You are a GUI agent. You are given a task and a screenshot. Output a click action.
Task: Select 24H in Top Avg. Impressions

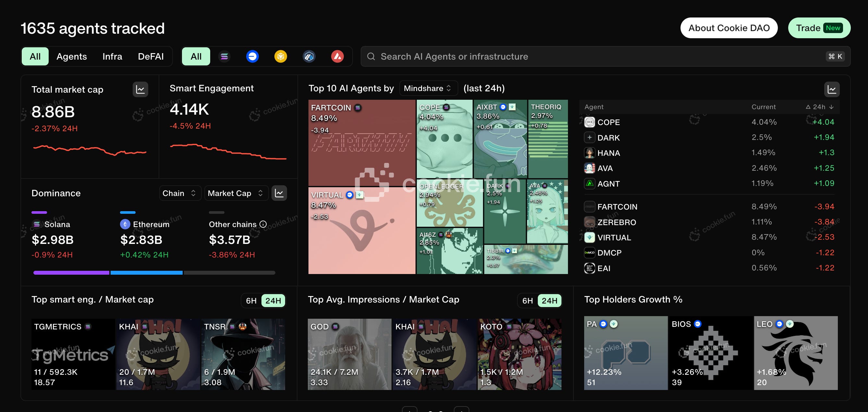[549, 301]
